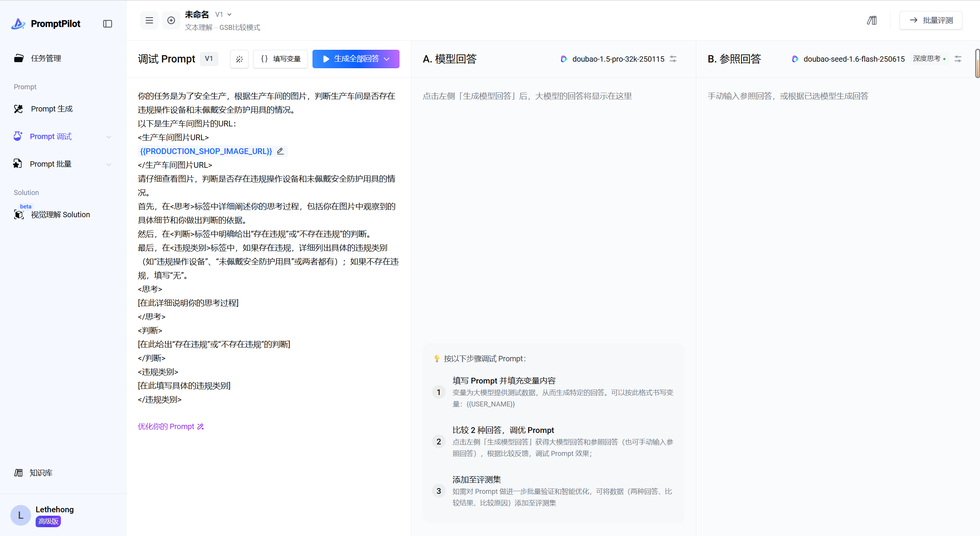Open model A parameter settings icon

[x=673, y=59]
